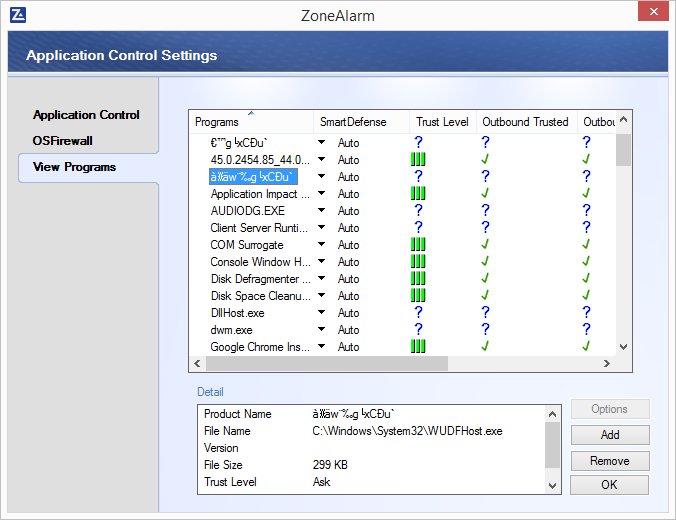Click Outbound Trusted checkmark for COM Surrogate

pyautogui.click(x=485, y=244)
